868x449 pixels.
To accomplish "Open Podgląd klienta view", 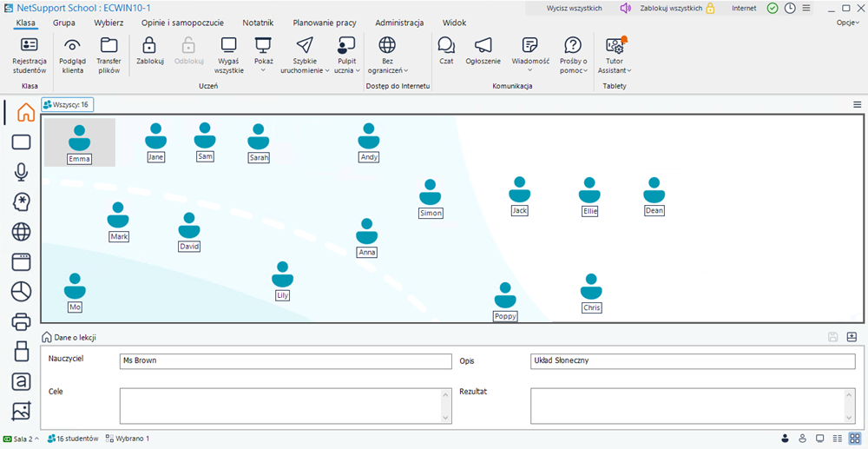I will coord(73,46).
